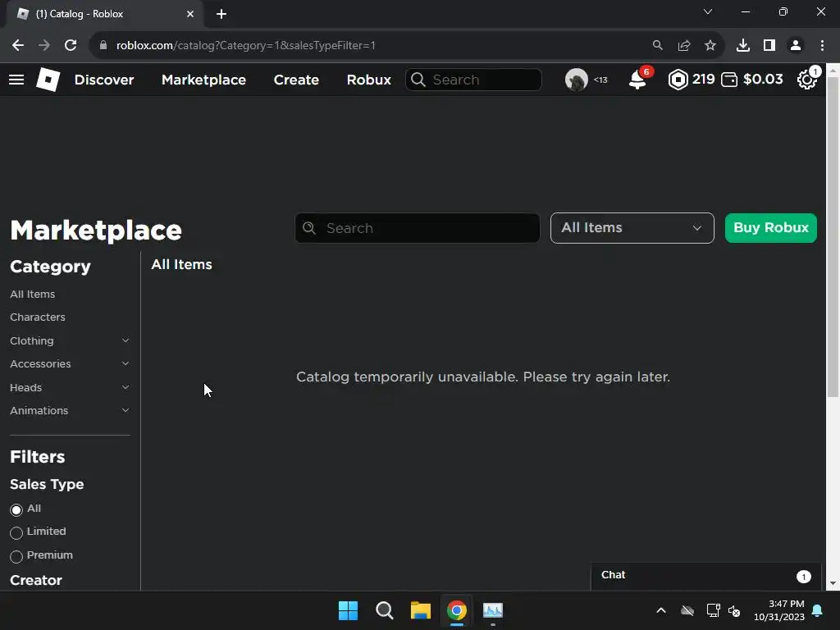Select the Limited sales type radio
Image resolution: width=840 pixels, height=630 pixels.
(x=16, y=532)
